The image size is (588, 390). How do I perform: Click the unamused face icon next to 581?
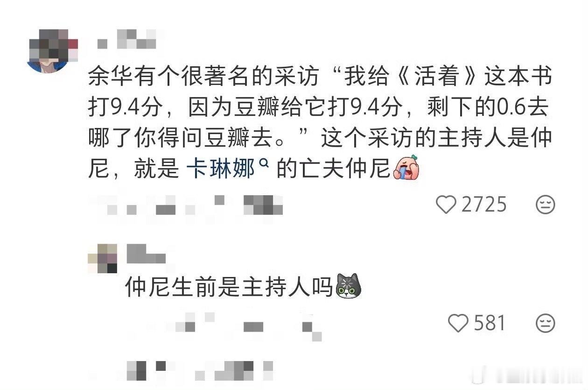point(545,323)
